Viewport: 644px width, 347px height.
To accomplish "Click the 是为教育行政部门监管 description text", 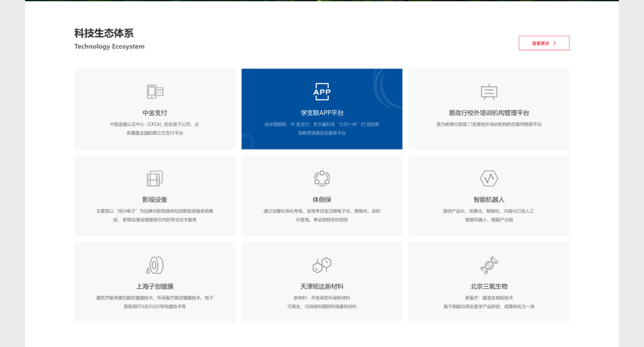I will (x=489, y=124).
